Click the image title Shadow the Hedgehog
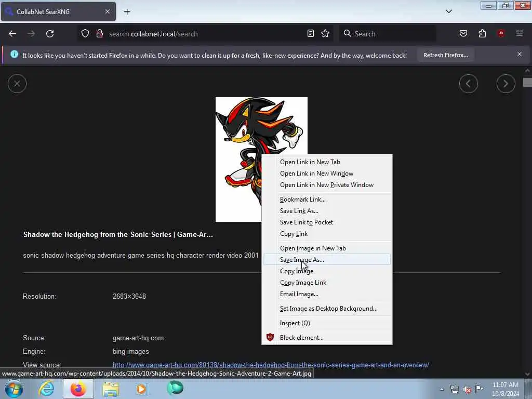Screen dimensions: 532x399 point(118,234)
